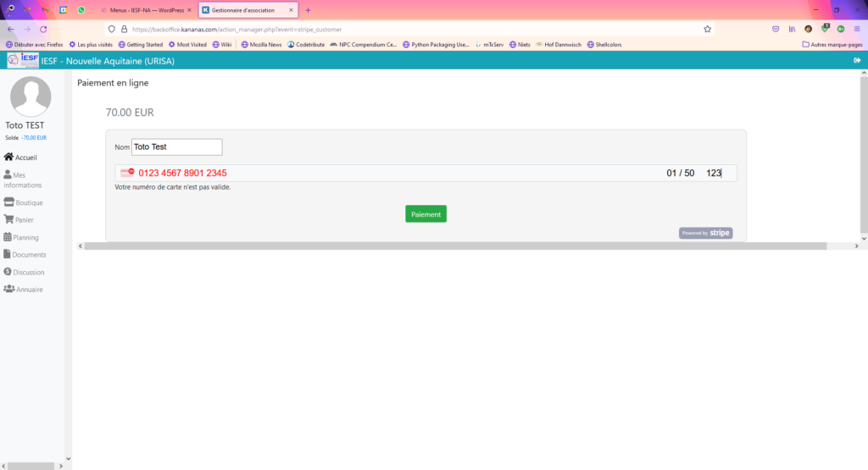Open Panier in sidebar

coord(19,219)
